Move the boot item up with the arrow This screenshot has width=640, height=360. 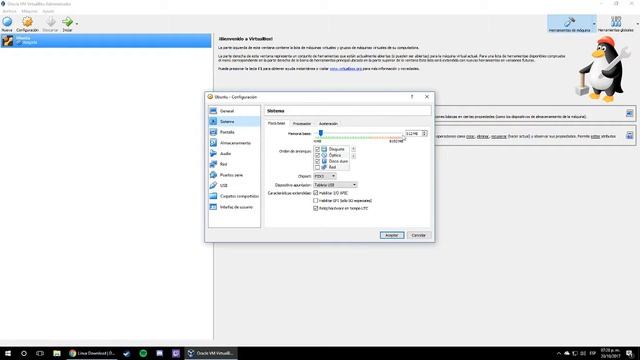coord(353,149)
